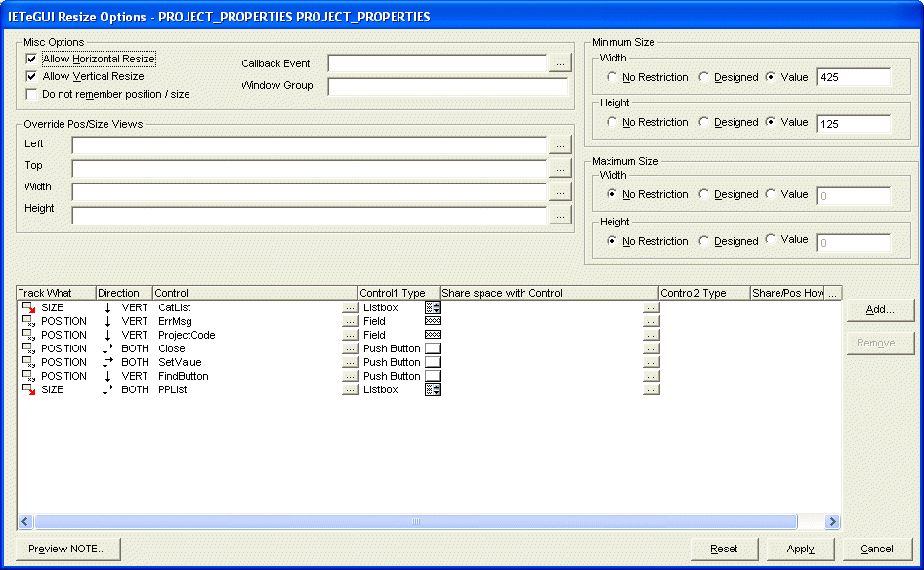Click the POSITION track icon for ErrMsg

pyautogui.click(x=27, y=321)
